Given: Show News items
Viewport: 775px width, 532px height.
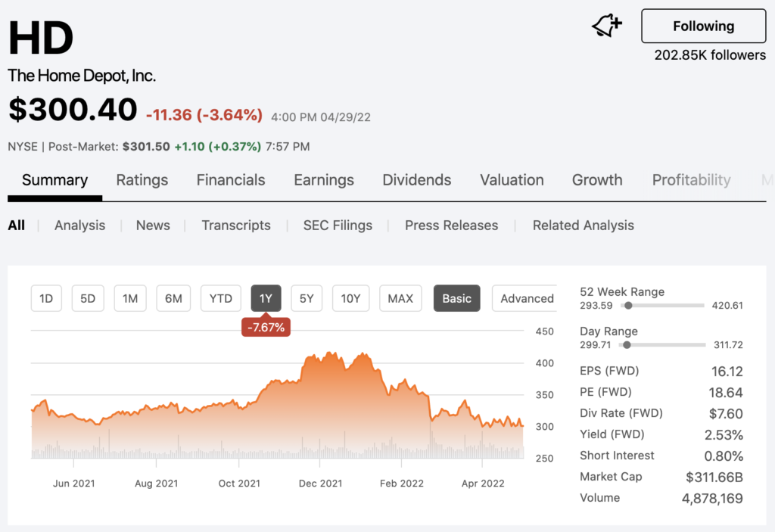Looking at the screenshot, I should (x=153, y=226).
